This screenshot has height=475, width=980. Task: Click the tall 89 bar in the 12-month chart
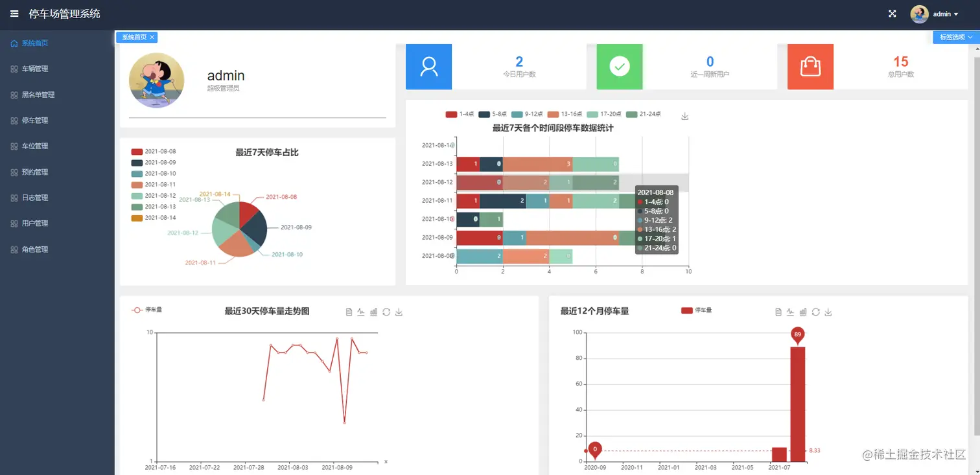798,404
